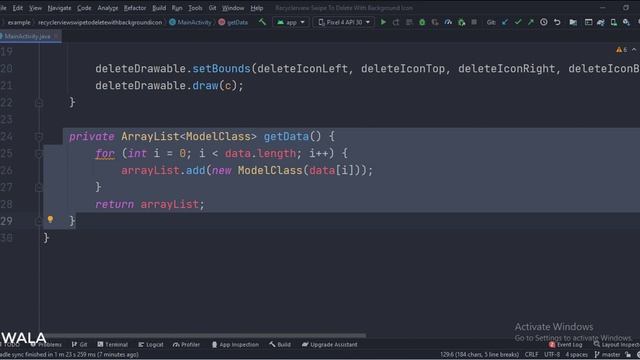Click the Git Rollback undo icon
The width and height of the screenshot is (640, 360).
pyautogui.click(x=557, y=22)
